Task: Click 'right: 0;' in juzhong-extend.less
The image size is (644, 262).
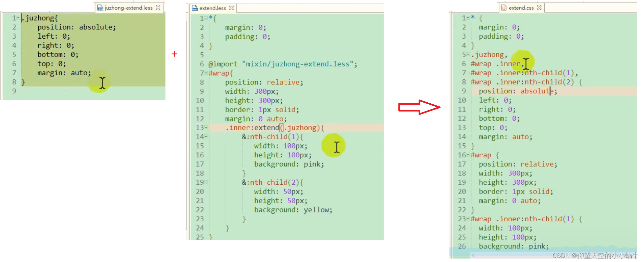Action: click(x=56, y=45)
